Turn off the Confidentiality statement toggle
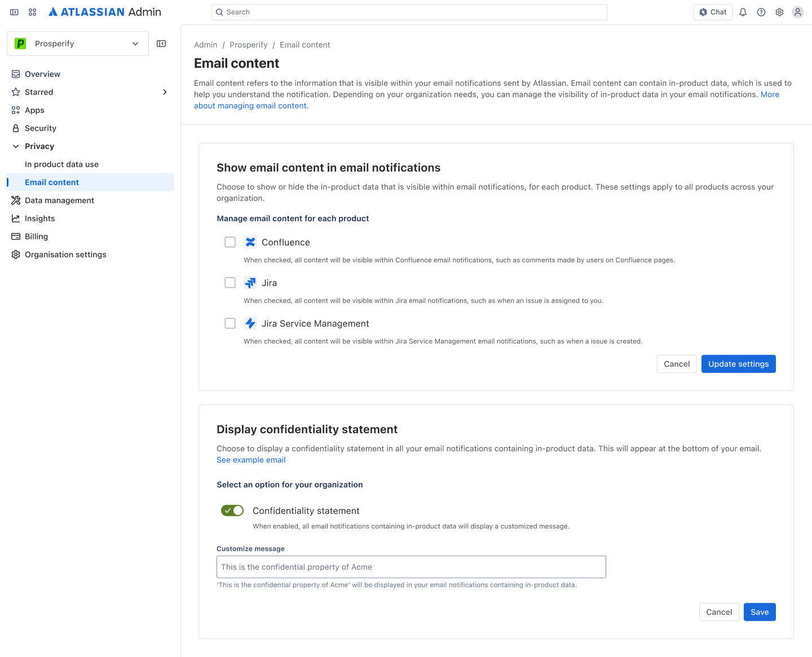 click(232, 510)
